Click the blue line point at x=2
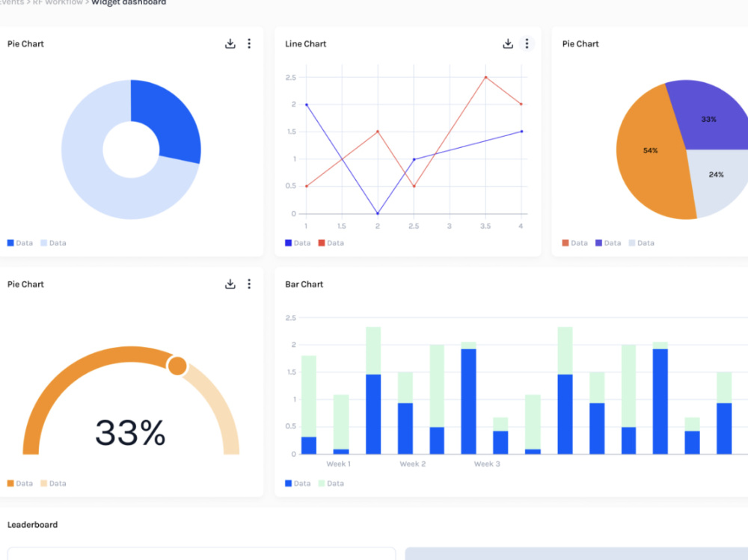The image size is (748, 560). pos(378,213)
